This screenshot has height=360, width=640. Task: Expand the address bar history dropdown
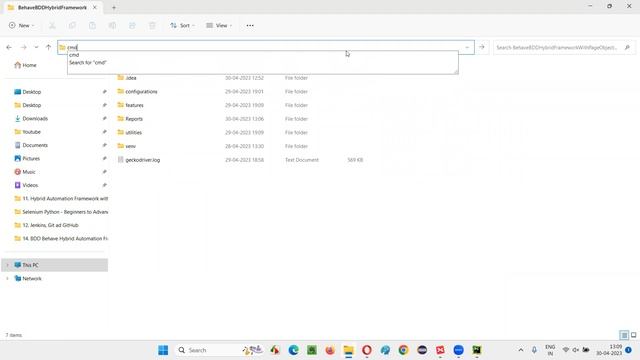pos(467,47)
